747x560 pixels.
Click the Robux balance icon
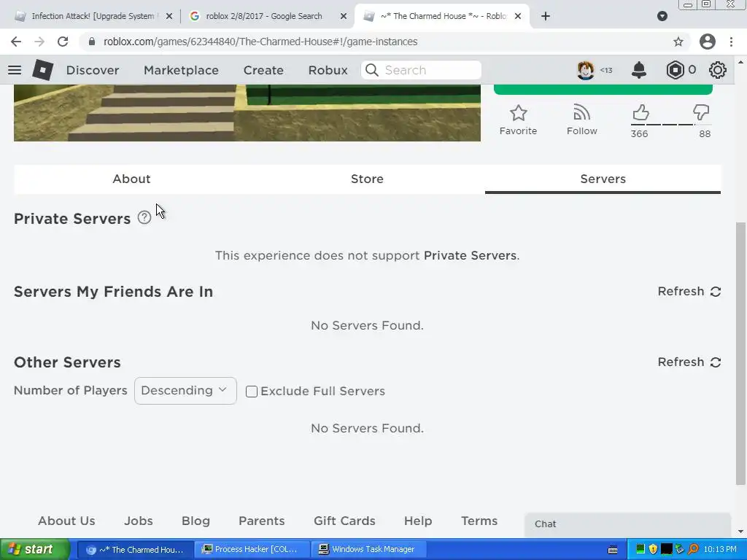pos(675,70)
